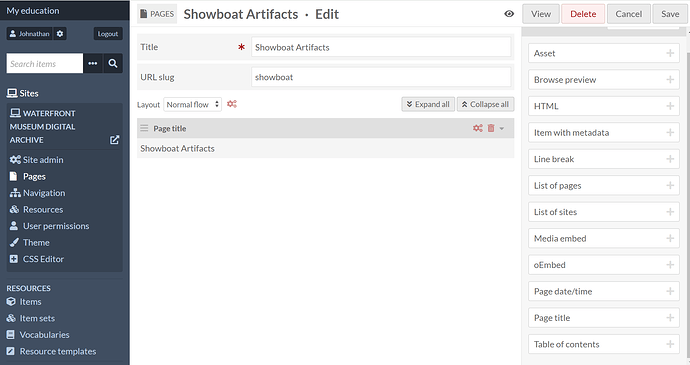Open Layout Normal flow dropdown
The width and height of the screenshot is (690, 365).
coord(193,104)
